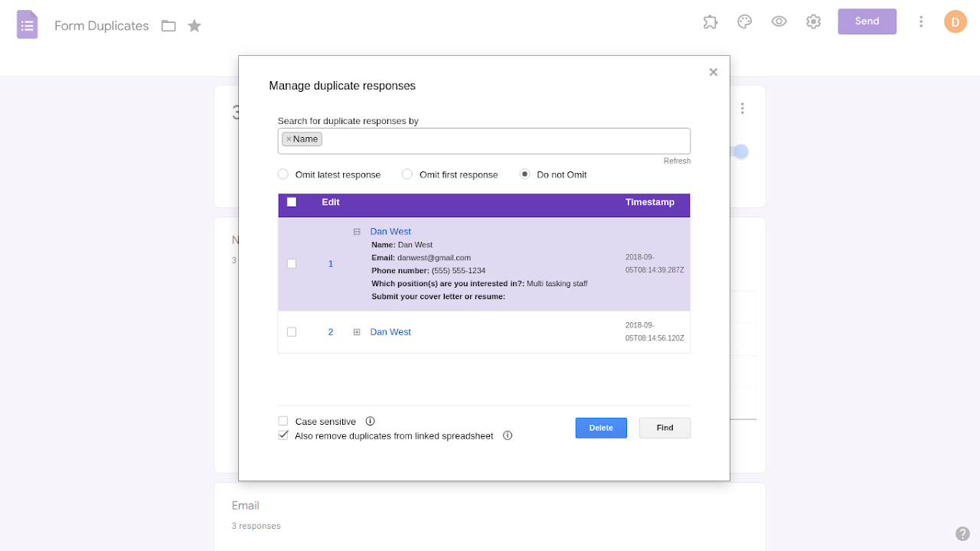Check the select-all box in the Edit header
This screenshot has height=551, width=980.
pos(290,201)
